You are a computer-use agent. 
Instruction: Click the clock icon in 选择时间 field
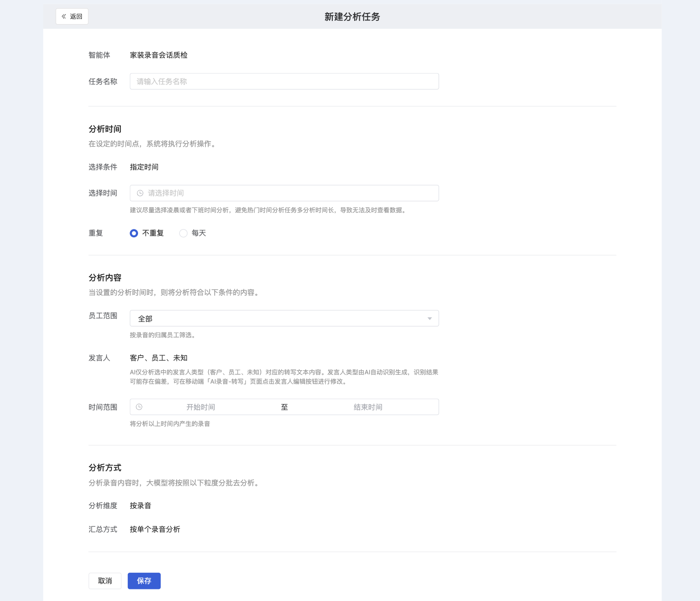140,193
